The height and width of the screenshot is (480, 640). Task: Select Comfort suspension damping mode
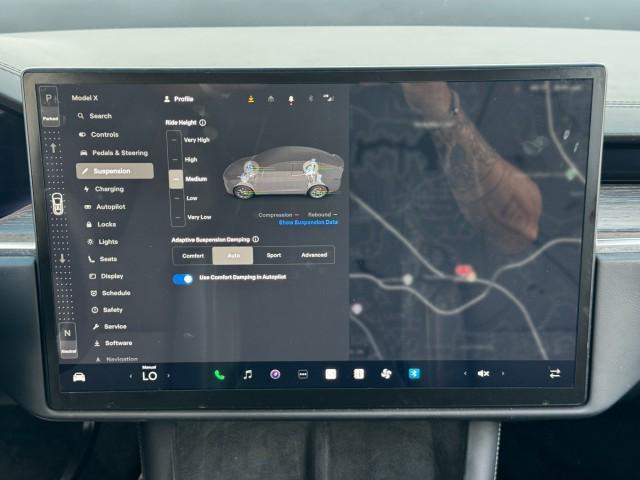(x=193, y=255)
